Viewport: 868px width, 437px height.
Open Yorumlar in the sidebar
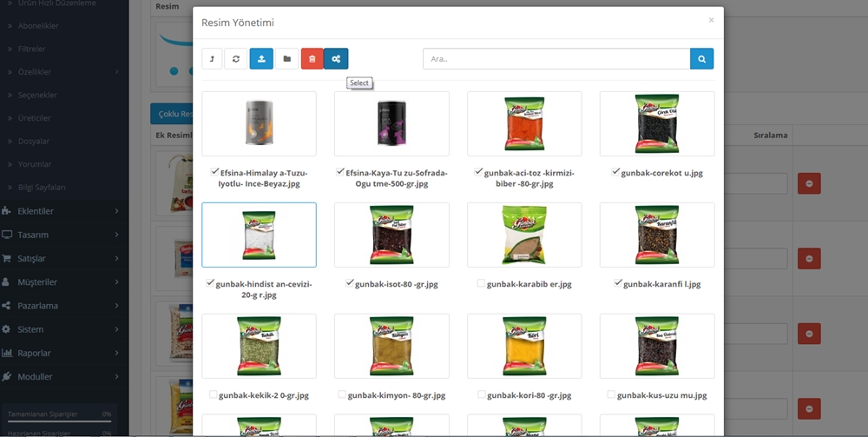pyautogui.click(x=35, y=164)
